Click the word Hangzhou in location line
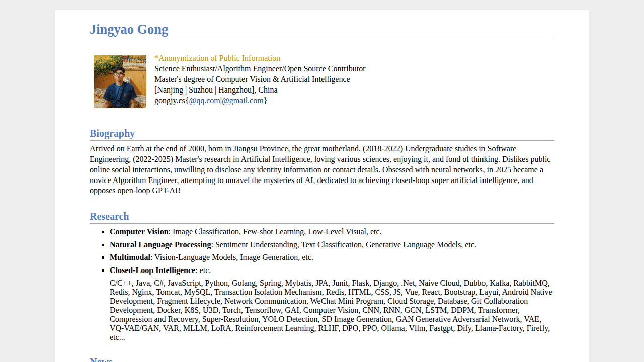The width and height of the screenshot is (644, 362). 235,90
